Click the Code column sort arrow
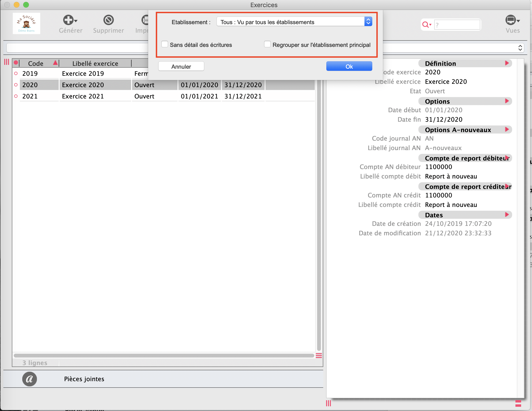This screenshot has height=411, width=532. tap(56, 63)
